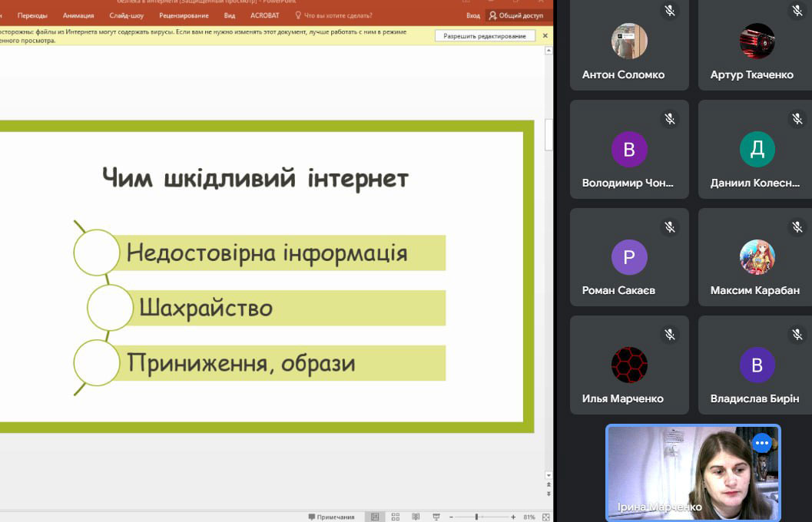Switch to Слайд-шоу tab
The width and height of the screenshot is (812, 522).
(x=126, y=15)
